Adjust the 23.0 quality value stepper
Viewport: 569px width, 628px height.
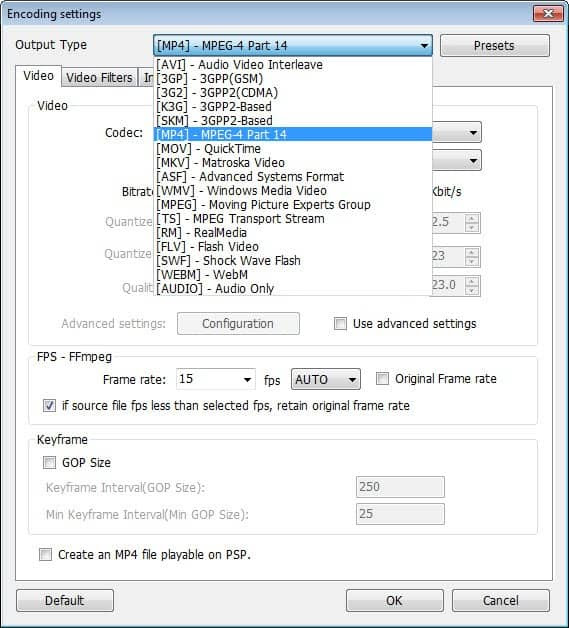472,286
